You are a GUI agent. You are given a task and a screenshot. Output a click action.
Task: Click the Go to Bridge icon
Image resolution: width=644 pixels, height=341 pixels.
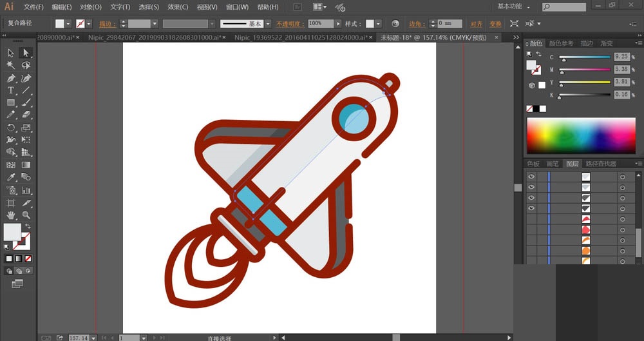297,7
